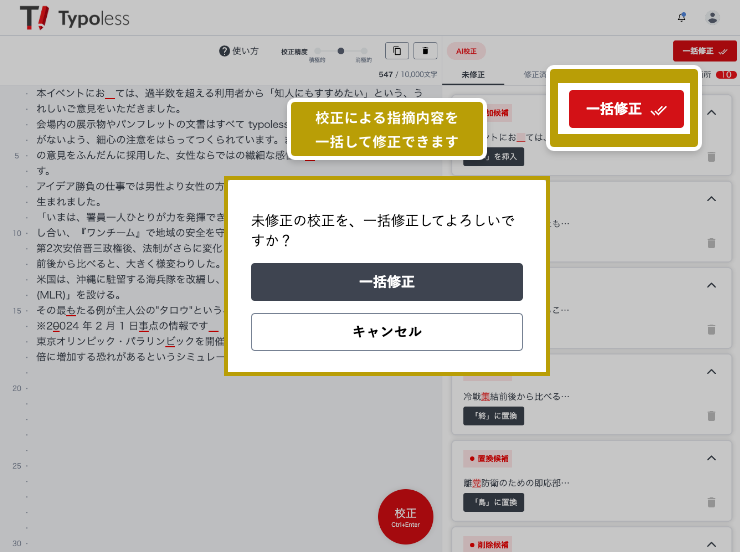This screenshot has height=552, width=740.
Task: Collapse the first suggestion card chevron
Action: point(711,113)
